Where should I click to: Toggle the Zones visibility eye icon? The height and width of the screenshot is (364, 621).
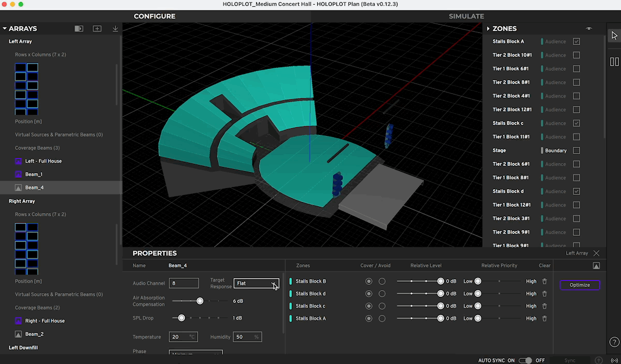[x=589, y=29]
